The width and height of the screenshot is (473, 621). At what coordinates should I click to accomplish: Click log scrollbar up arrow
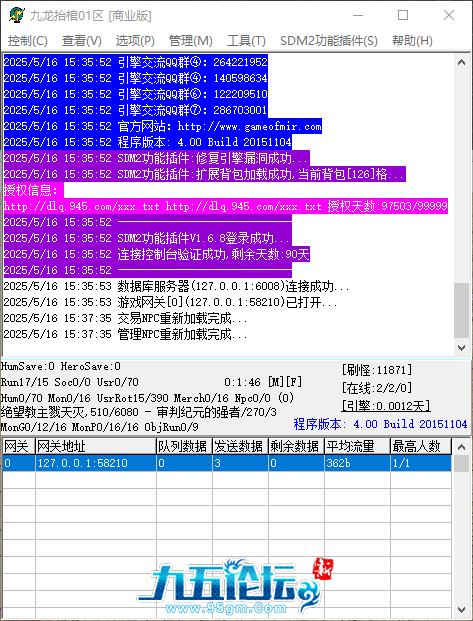pos(461,62)
